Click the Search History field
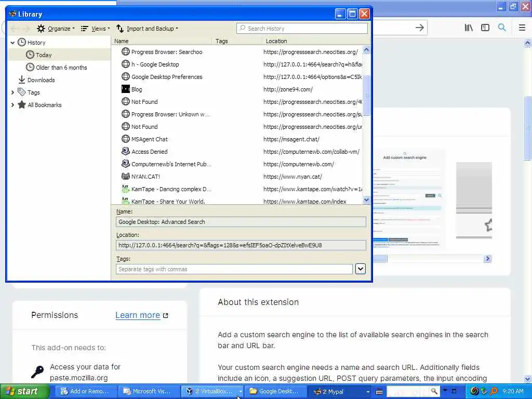Screen dimensions: 532x399 tap(302, 29)
